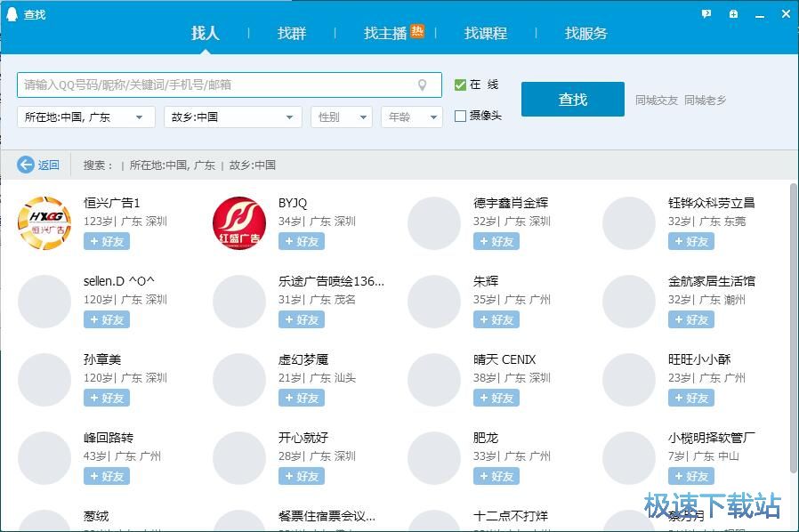Image resolution: width=799 pixels, height=532 pixels.
Task: Click the blue back arrow icon
Action: coord(26,165)
